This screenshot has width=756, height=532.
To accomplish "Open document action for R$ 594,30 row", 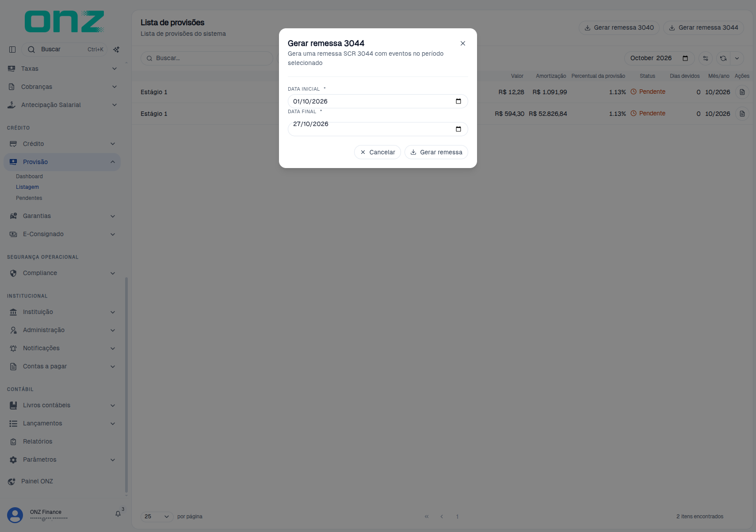I will coord(742,114).
